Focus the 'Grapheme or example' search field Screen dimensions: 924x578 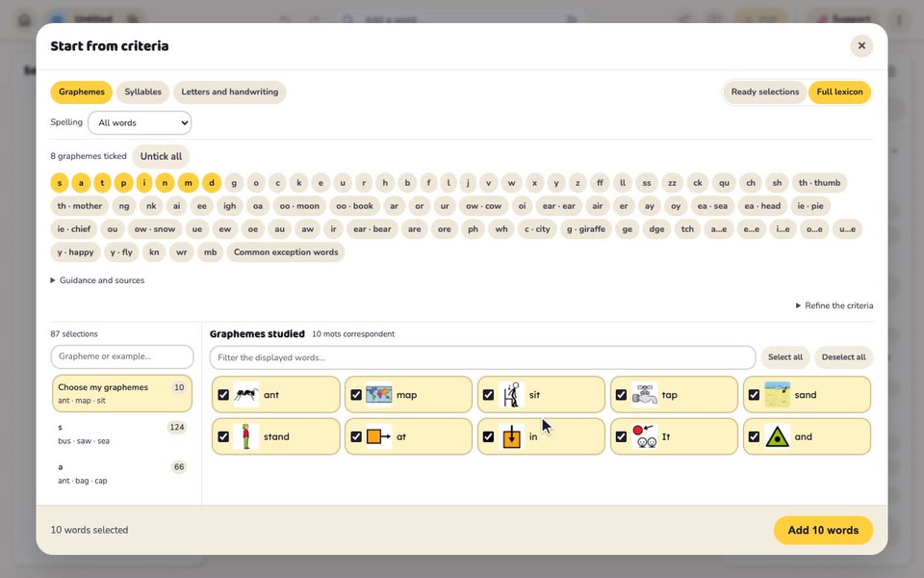click(122, 356)
